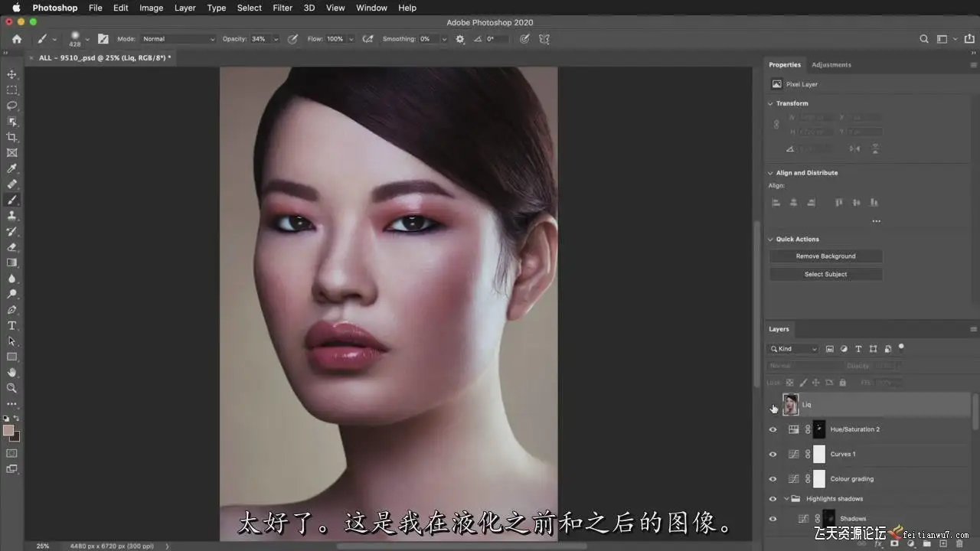Open the Layer menu
Image resolution: width=980 pixels, height=551 pixels.
click(x=185, y=8)
